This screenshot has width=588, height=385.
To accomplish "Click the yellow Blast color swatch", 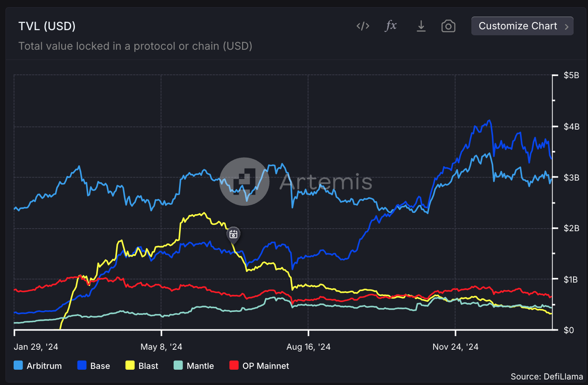I will 130,365.
